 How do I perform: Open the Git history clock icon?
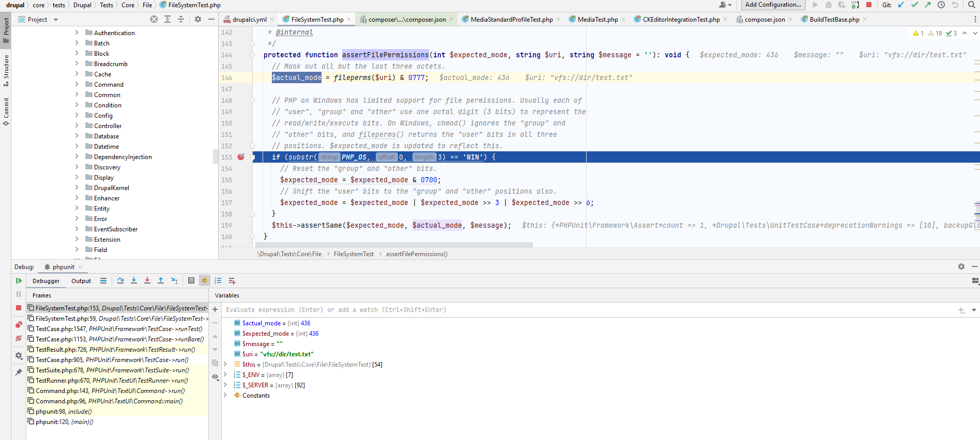tap(941, 5)
